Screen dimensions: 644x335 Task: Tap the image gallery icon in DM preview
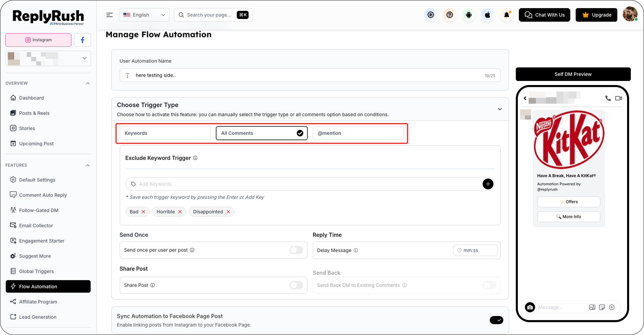[592, 307]
